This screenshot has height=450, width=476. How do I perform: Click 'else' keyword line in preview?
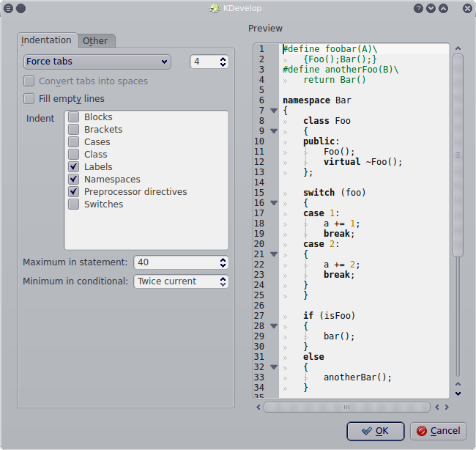[x=313, y=357]
